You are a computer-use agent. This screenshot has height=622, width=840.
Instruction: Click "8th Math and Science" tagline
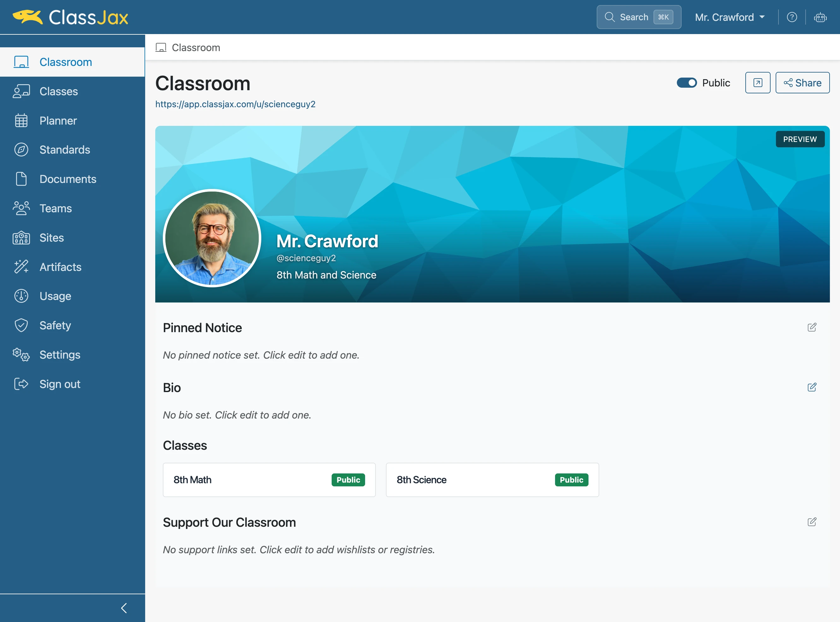[x=326, y=275]
